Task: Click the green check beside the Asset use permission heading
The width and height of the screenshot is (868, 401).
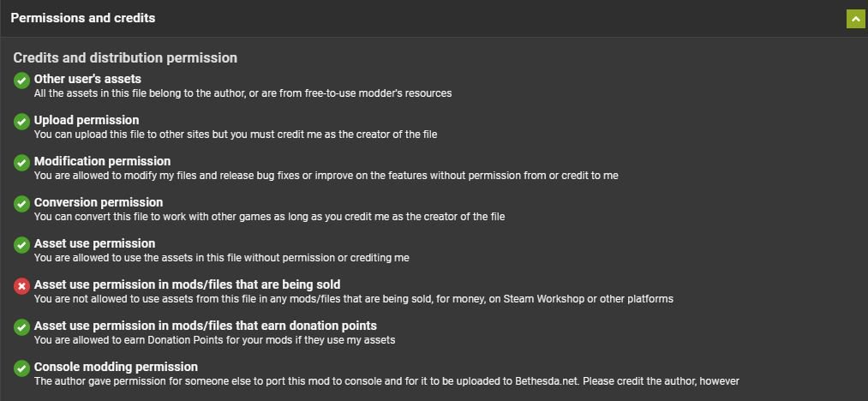Action: 21,245
